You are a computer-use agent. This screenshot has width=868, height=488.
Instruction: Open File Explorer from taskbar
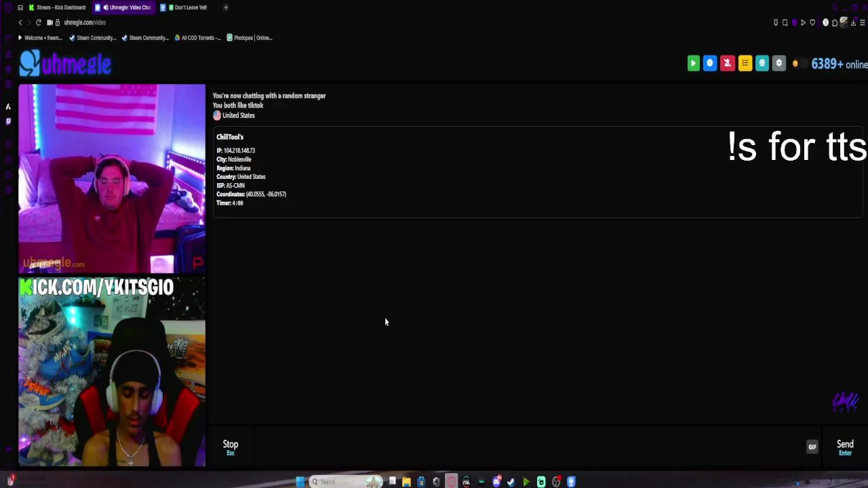point(406,482)
